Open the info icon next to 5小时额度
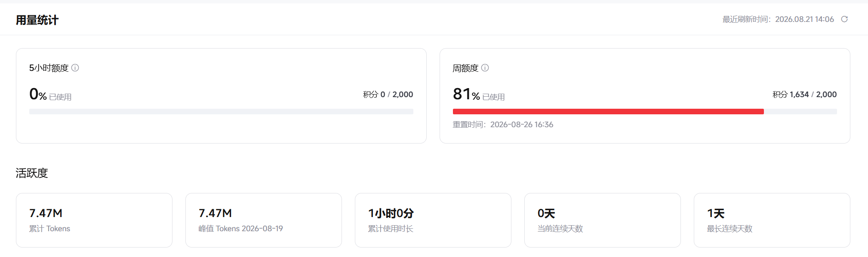This screenshot has width=868, height=257. [x=75, y=68]
